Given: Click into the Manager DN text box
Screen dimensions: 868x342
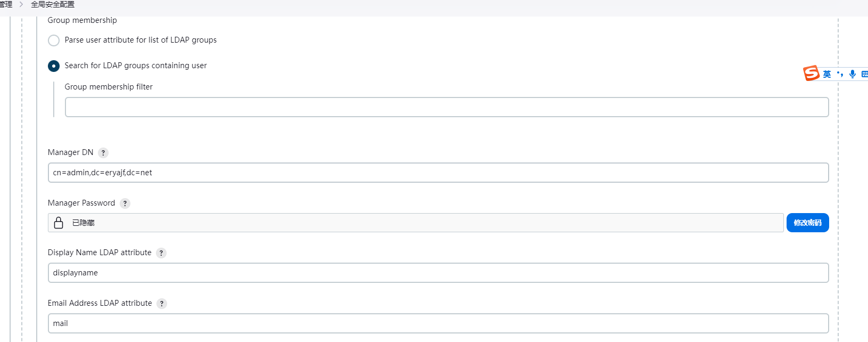Looking at the screenshot, I should (x=438, y=173).
